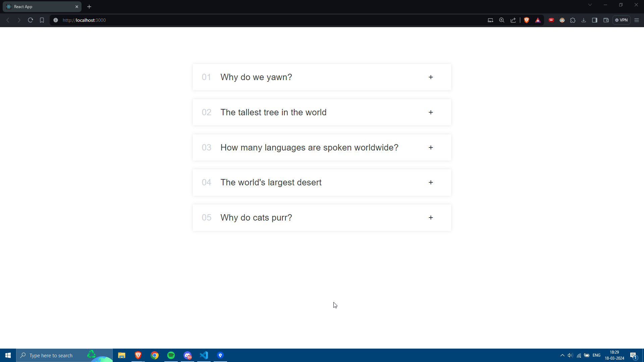Reload the page with the refresh icon
The height and width of the screenshot is (362, 644).
tap(30, 20)
